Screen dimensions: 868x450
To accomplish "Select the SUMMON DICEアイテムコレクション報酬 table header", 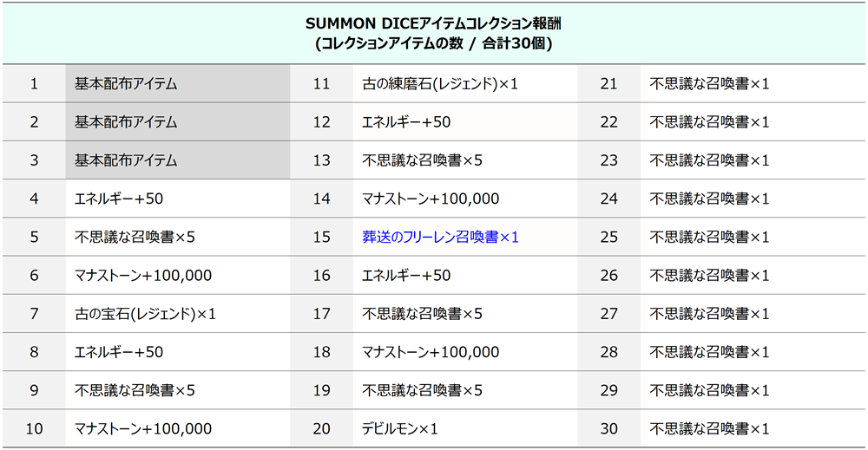I will click(433, 33).
